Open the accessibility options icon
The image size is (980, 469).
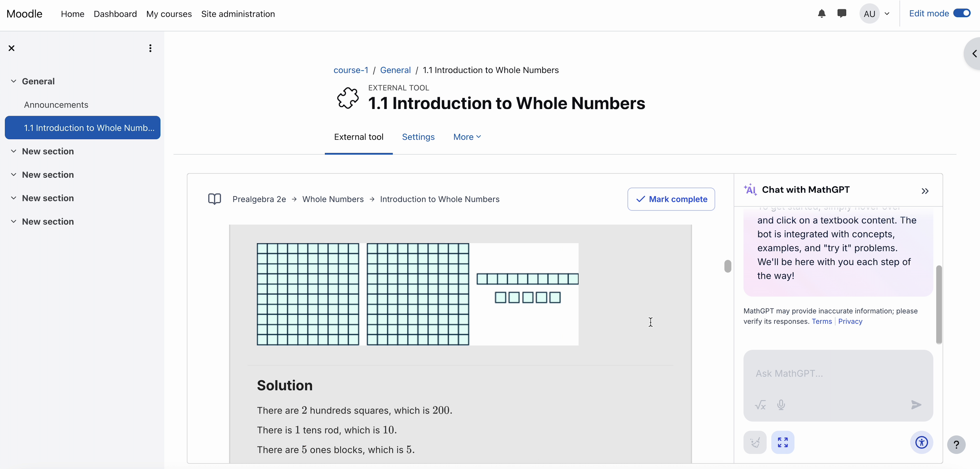click(x=921, y=442)
